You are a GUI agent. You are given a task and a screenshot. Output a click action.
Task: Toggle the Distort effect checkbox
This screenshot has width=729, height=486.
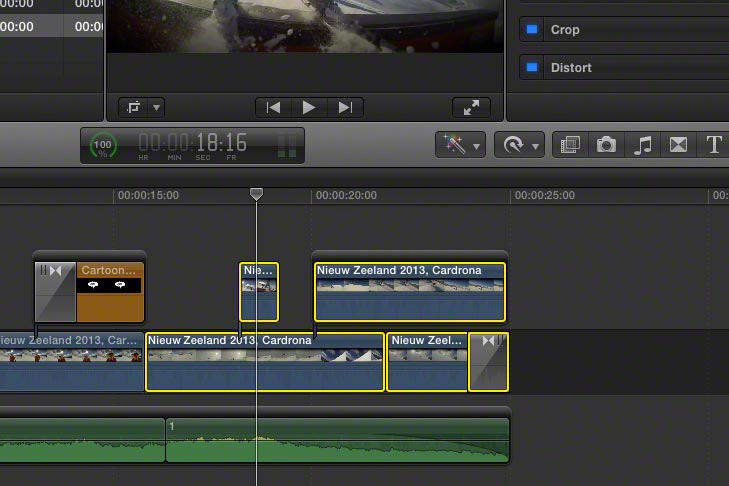(x=532, y=67)
